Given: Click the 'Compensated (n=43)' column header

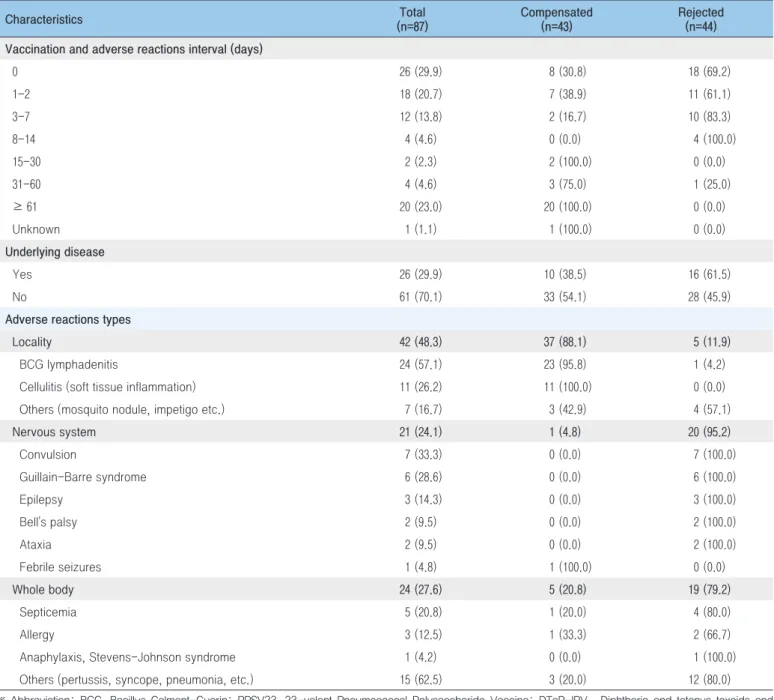Looking at the screenshot, I should (x=556, y=19).
